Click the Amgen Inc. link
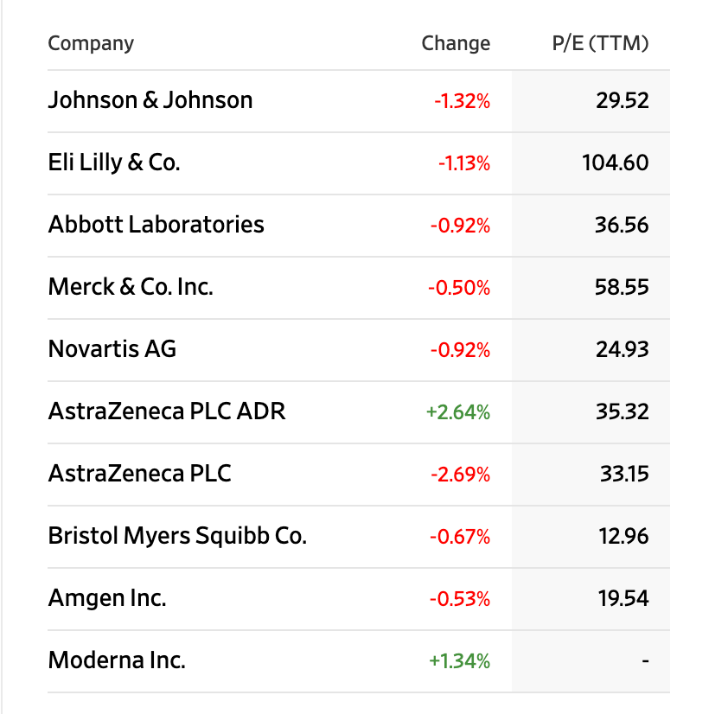Screen dimensions: 728x714 [107, 598]
